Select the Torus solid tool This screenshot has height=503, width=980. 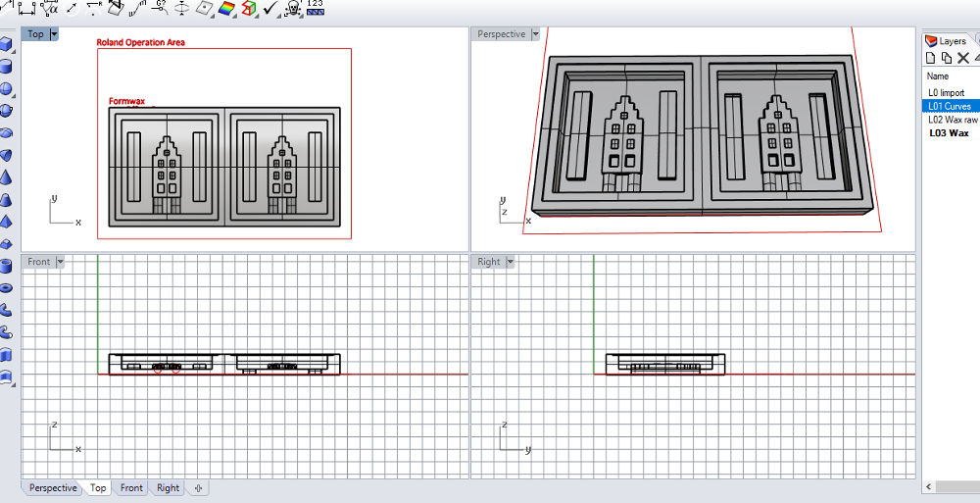pos(6,288)
